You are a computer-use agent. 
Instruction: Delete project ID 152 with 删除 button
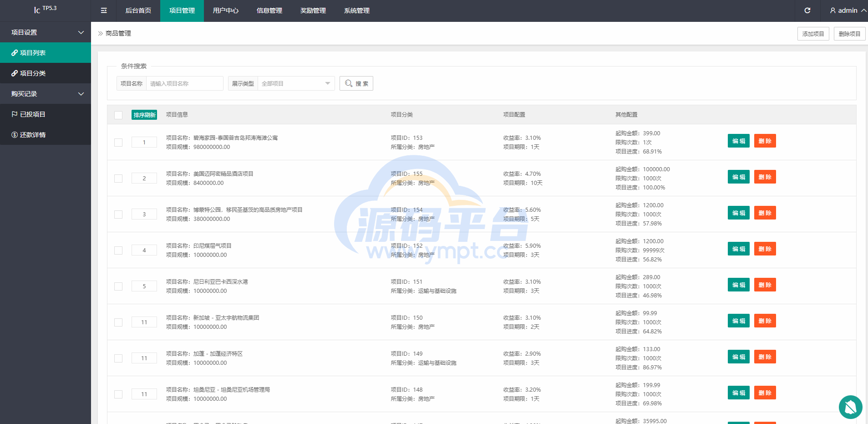point(765,249)
